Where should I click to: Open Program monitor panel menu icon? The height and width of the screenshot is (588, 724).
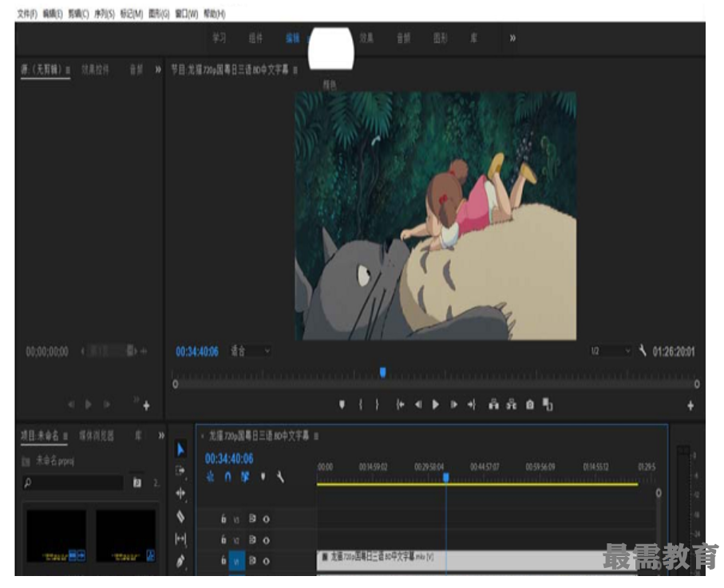tap(295, 71)
